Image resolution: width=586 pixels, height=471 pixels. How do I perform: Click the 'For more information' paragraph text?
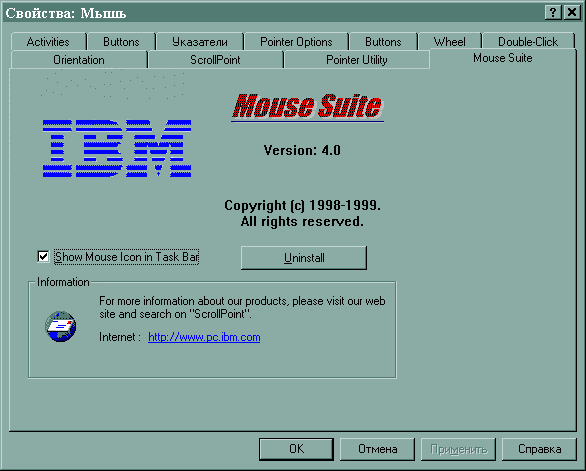(x=242, y=307)
